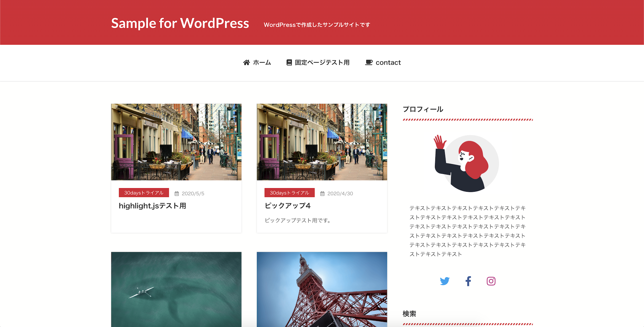Open the street cafe thumbnail of highlight.js post
This screenshot has height=327, width=644.
tap(176, 142)
